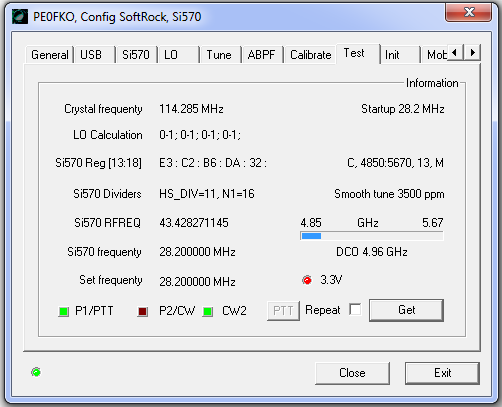
Task: Click the Startup 28.2 MHz text
Action: click(x=403, y=109)
